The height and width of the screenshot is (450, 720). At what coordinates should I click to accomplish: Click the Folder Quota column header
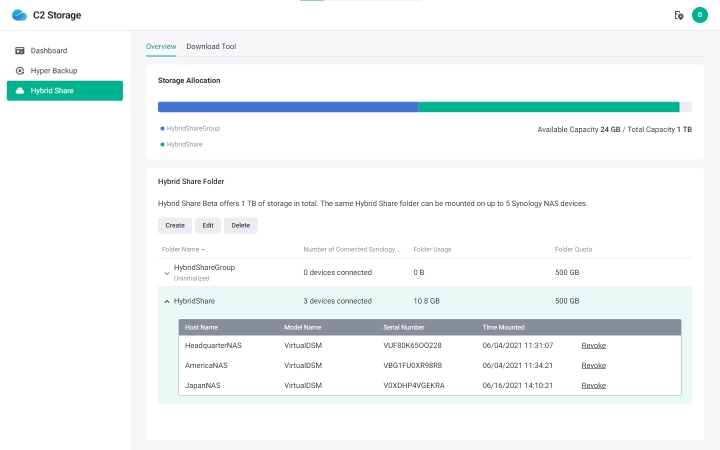[573, 249]
